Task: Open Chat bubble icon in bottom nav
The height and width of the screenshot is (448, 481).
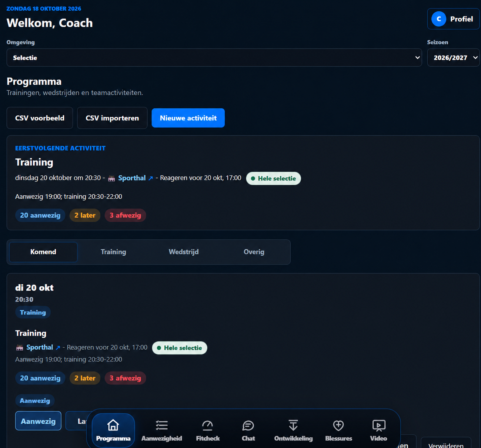Action: click(x=248, y=425)
